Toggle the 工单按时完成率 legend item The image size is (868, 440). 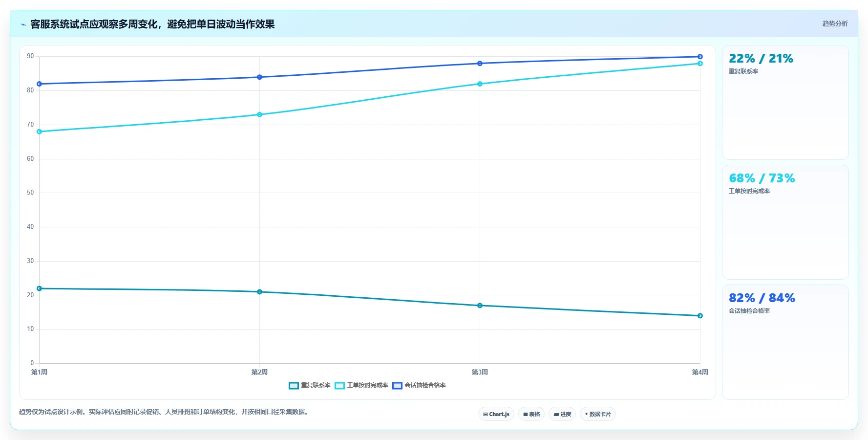tap(361, 385)
